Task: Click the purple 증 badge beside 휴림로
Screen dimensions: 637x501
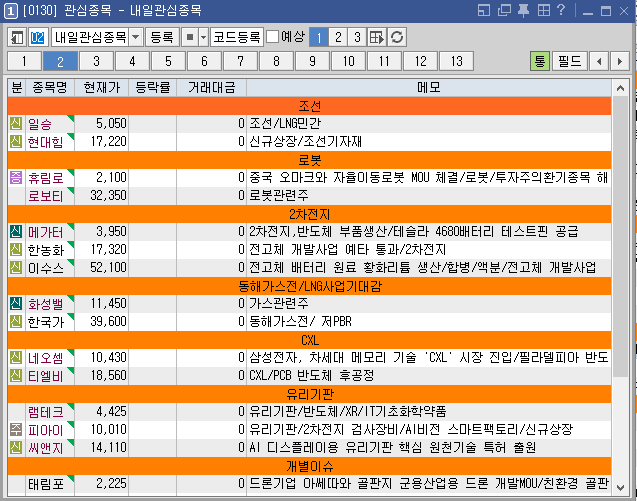Action: (x=16, y=178)
